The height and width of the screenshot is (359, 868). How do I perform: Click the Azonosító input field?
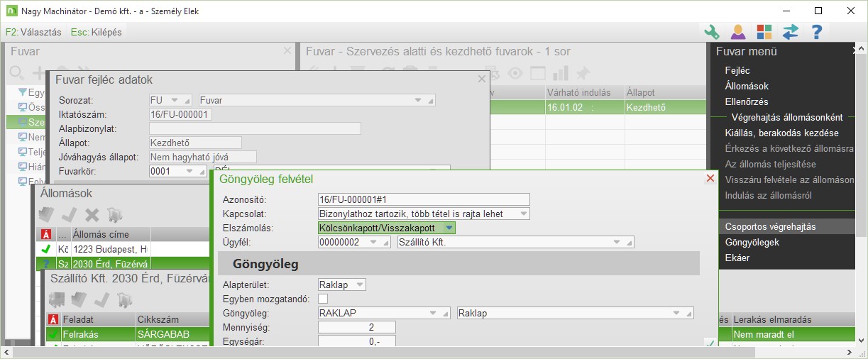(x=424, y=199)
